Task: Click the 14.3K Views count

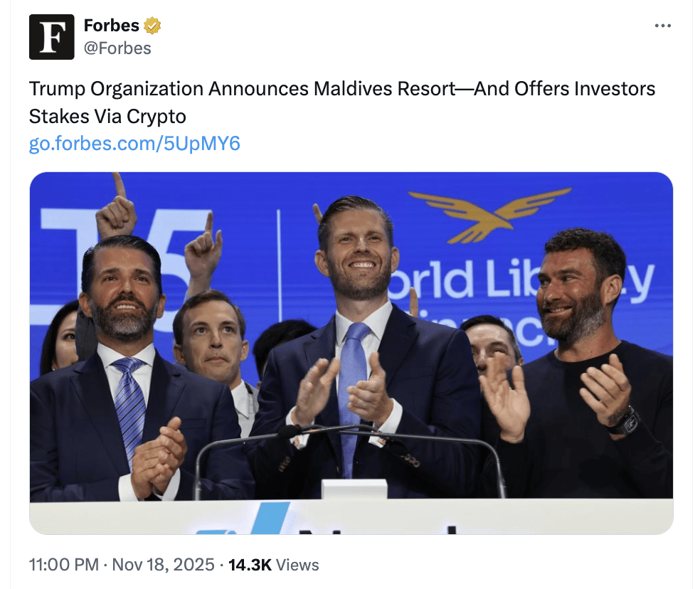Action: pos(273,565)
